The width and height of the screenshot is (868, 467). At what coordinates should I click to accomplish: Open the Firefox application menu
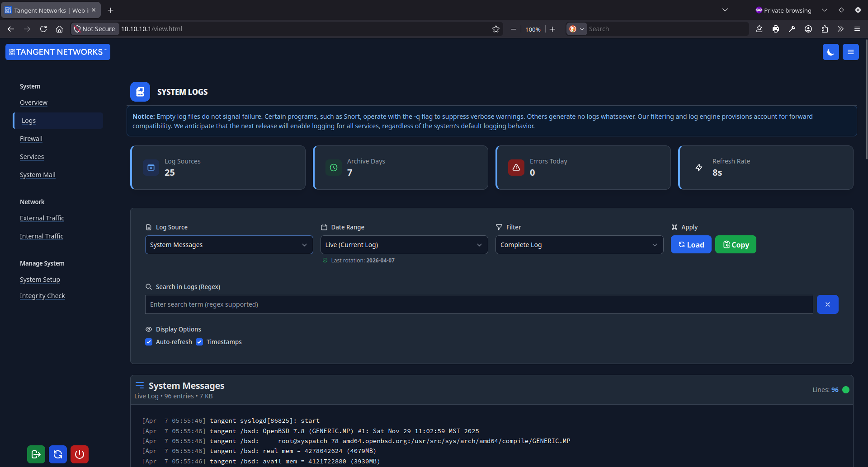857,28
